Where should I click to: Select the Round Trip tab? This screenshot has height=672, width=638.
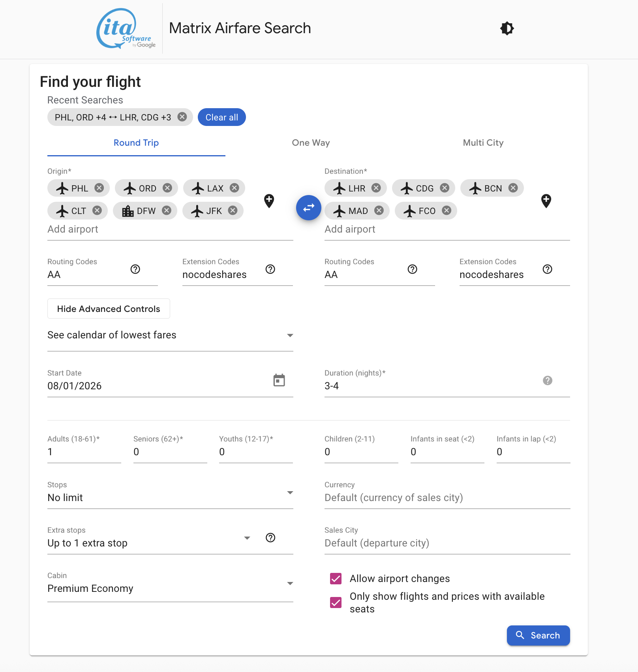(x=136, y=143)
